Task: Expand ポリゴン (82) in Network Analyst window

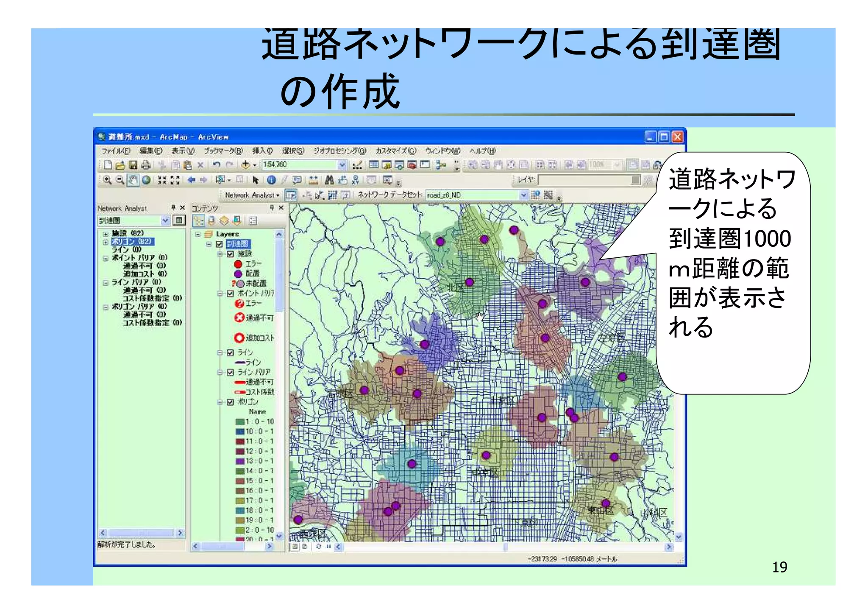Action: (106, 242)
